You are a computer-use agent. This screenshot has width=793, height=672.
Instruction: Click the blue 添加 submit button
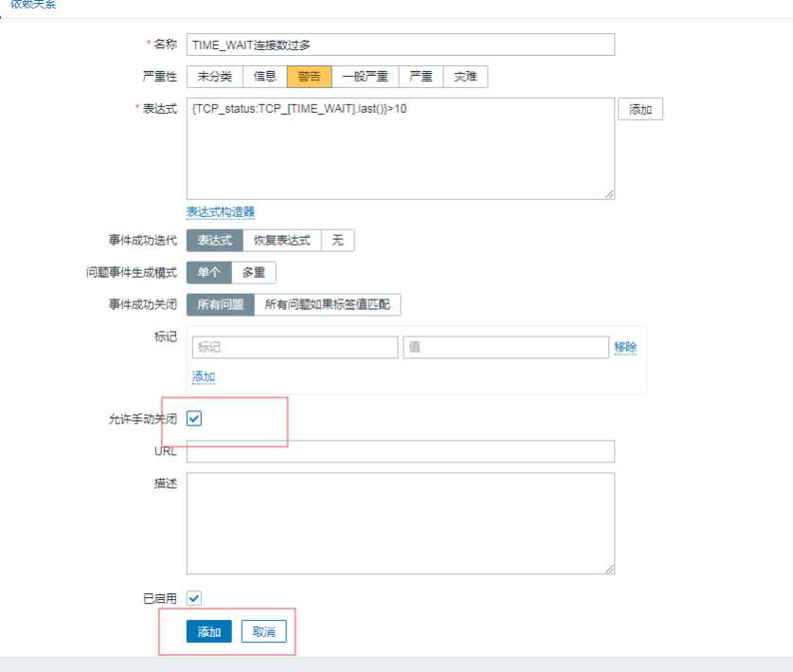pyautogui.click(x=208, y=632)
